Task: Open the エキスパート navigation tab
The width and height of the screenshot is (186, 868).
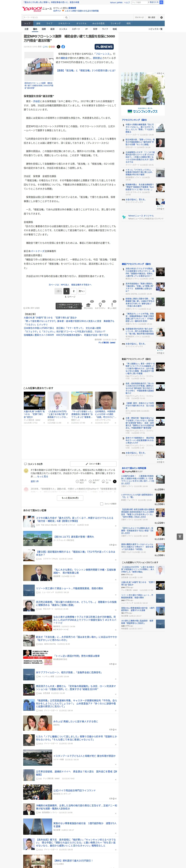Action: click(x=64, y=23)
